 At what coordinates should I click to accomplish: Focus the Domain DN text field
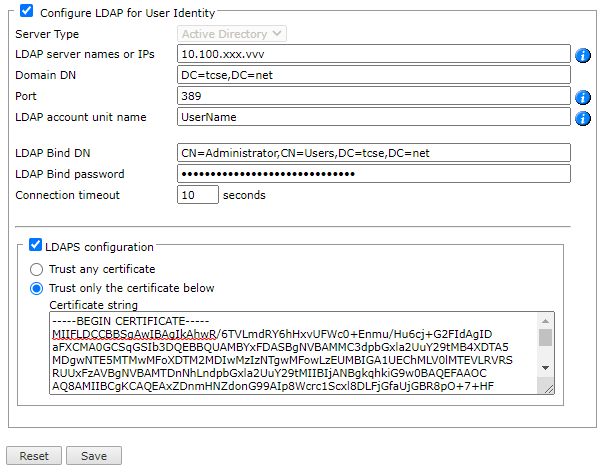[373, 76]
